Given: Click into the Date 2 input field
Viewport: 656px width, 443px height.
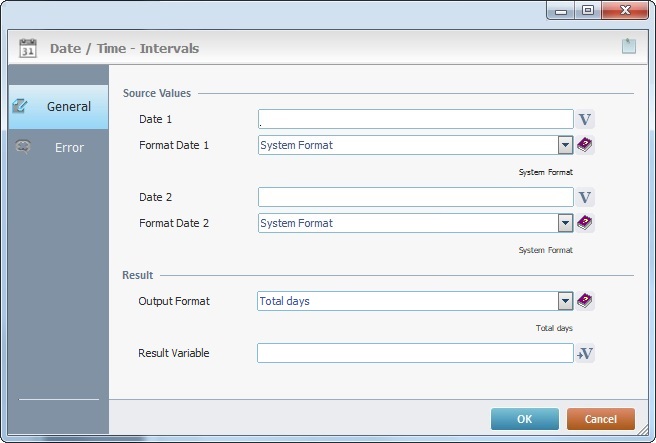Looking at the screenshot, I should tap(415, 197).
